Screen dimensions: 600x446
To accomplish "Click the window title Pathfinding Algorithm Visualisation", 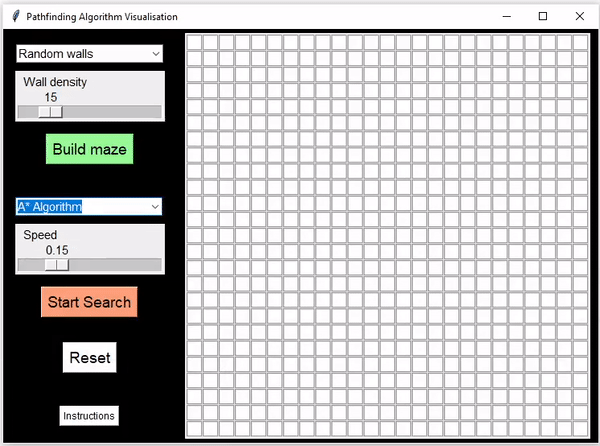I will tap(102, 17).
